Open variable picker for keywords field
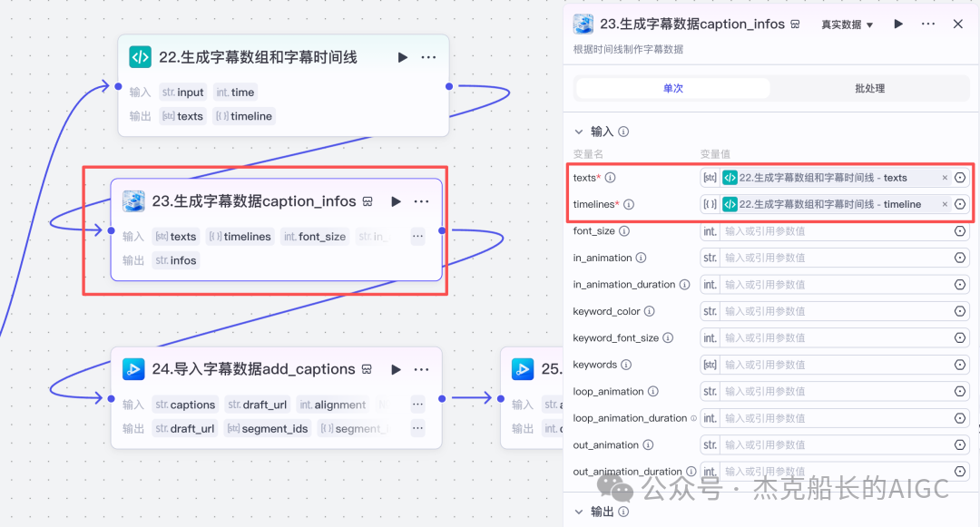This screenshot has height=527, width=980. click(960, 364)
